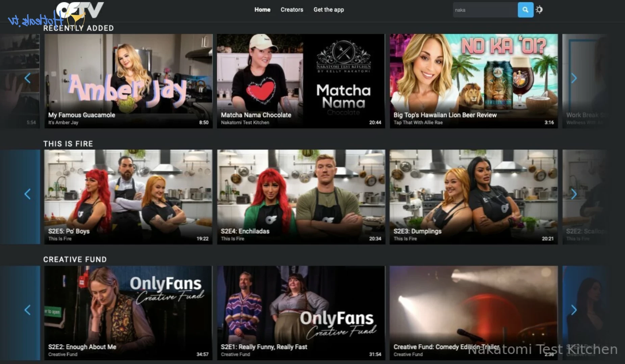Viewport: 625px width, 364px height.
Task: Toggle the light/dark theme sun icon
Action: (539, 10)
